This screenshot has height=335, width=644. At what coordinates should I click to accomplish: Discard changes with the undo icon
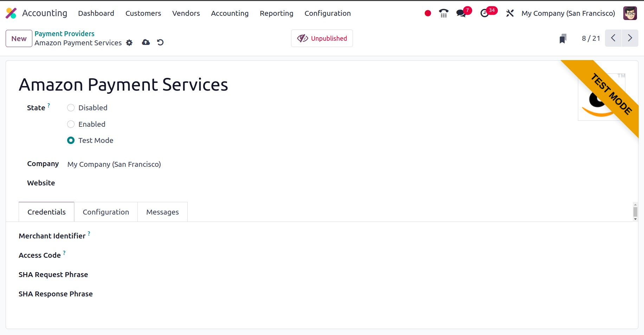coord(160,42)
